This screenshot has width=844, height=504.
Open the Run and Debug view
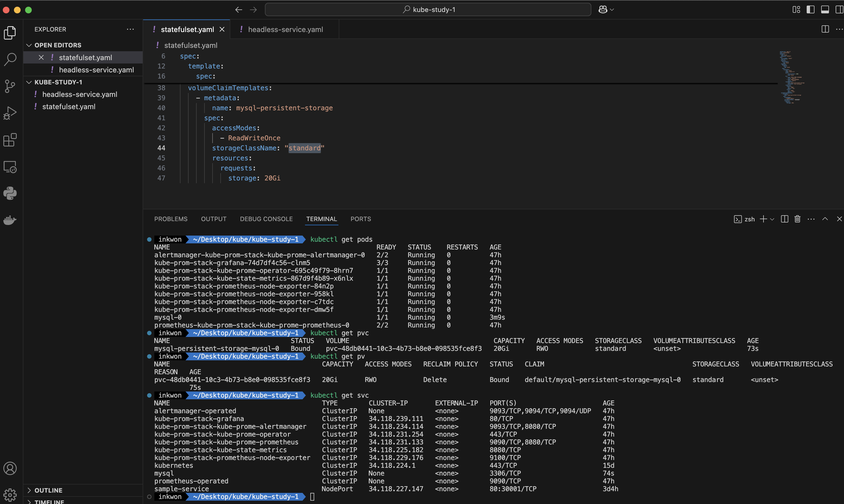[10, 113]
